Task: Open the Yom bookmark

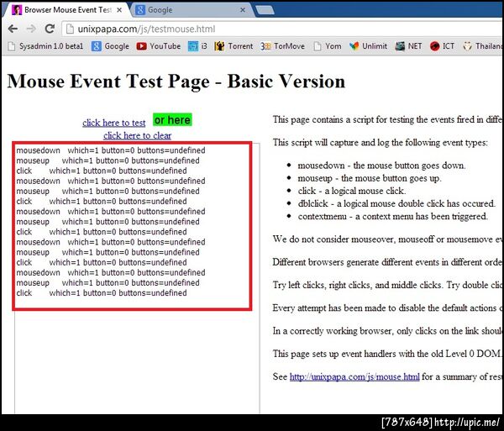Action: [328, 46]
